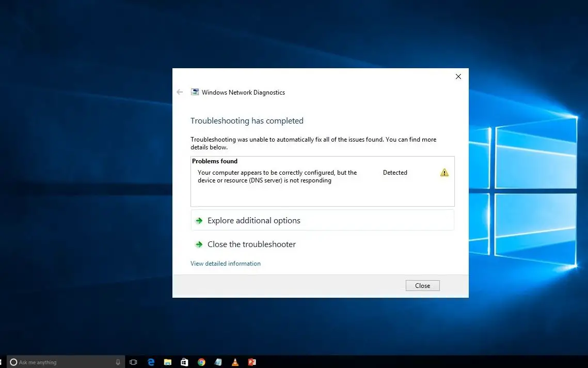588x368 pixels.
Task: Choose Close the troubleshooter
Action: tap(323, 244)
